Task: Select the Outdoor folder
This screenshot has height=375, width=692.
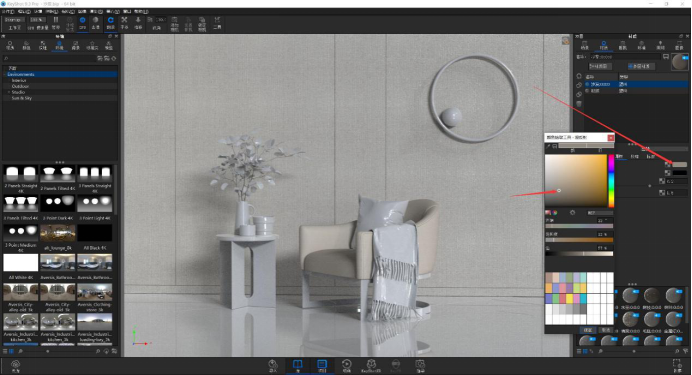Action: coord(20,86)
